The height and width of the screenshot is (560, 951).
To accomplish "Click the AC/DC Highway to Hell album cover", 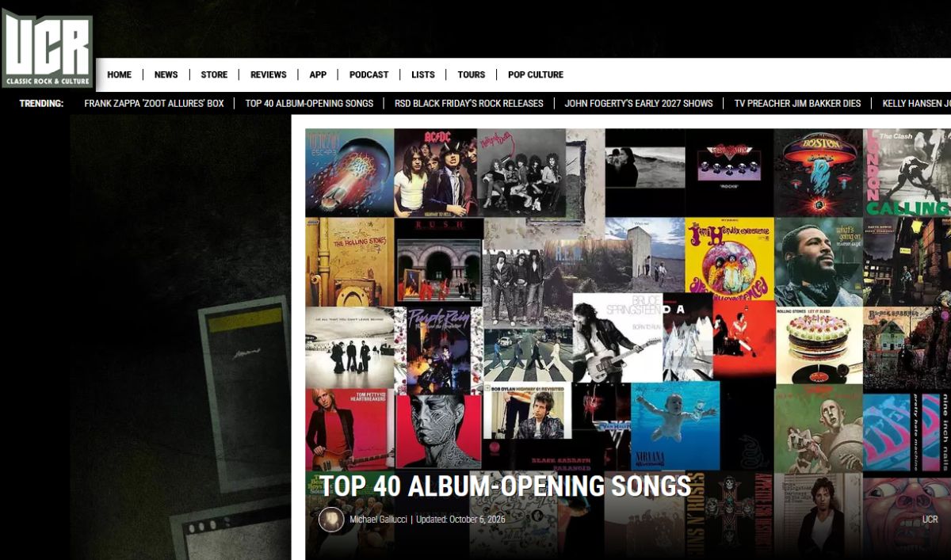I will (435, 173).
